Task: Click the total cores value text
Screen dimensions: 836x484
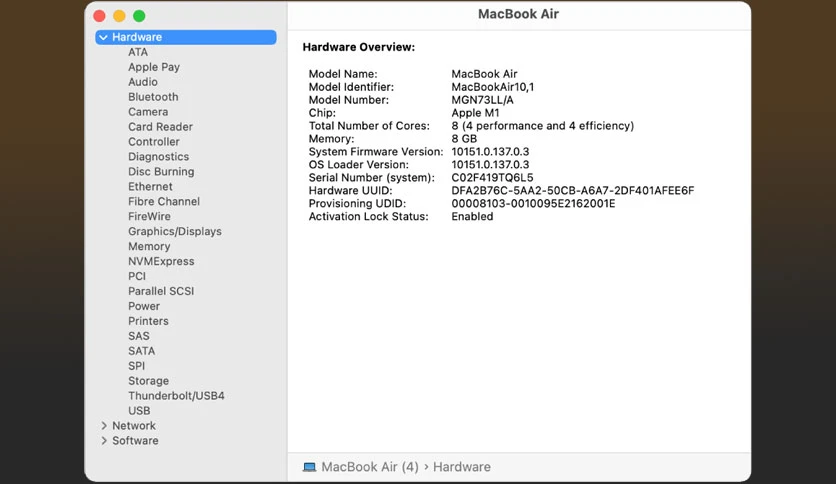Action: click(542, 126)
